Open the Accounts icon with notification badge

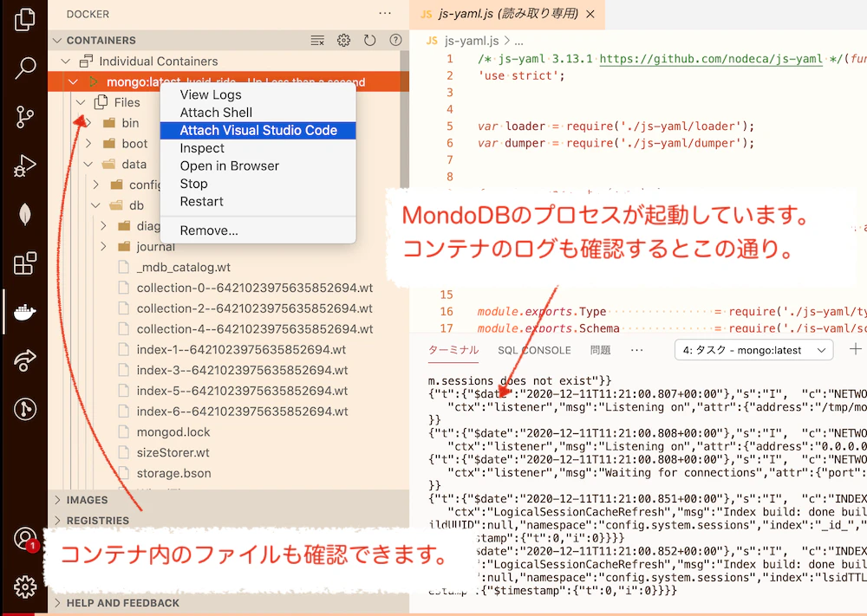[25, 539]
